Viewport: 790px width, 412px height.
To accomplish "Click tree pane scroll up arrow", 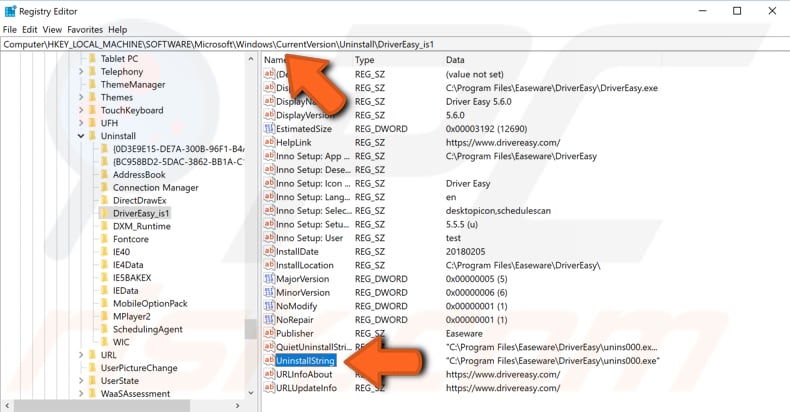I will 251,59.
